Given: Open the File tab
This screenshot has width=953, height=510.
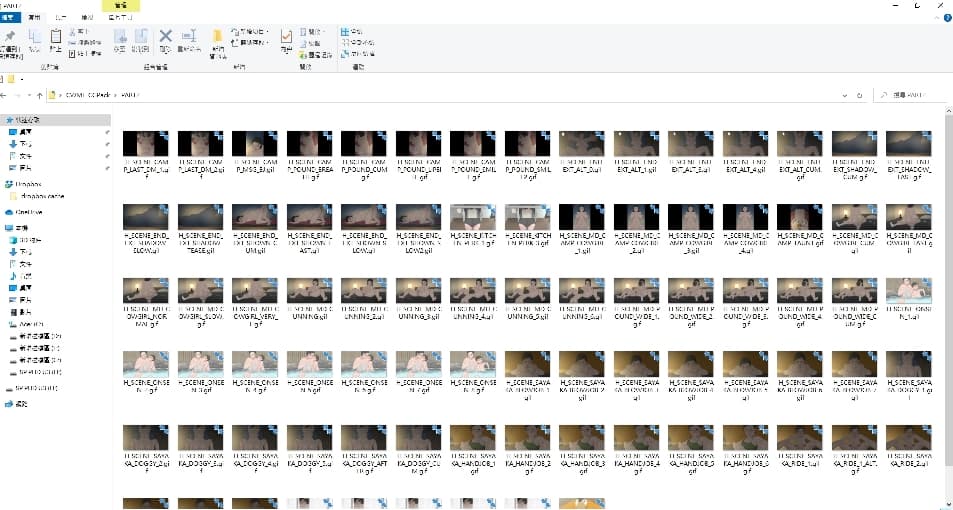Looking at the screenshot, I should click(x=10, y=18).
